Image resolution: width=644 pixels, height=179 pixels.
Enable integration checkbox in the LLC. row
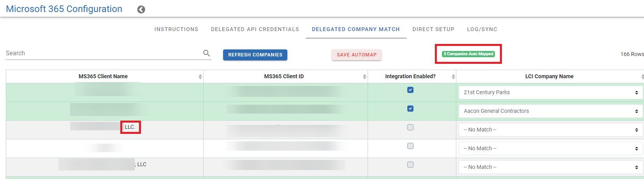pyautogui.click(x=410, y=127)
